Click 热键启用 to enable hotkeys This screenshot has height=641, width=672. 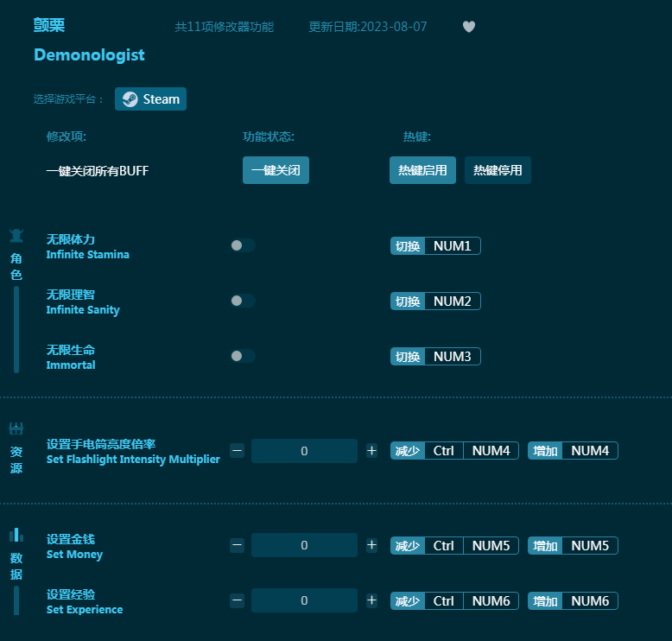(422, 170)
